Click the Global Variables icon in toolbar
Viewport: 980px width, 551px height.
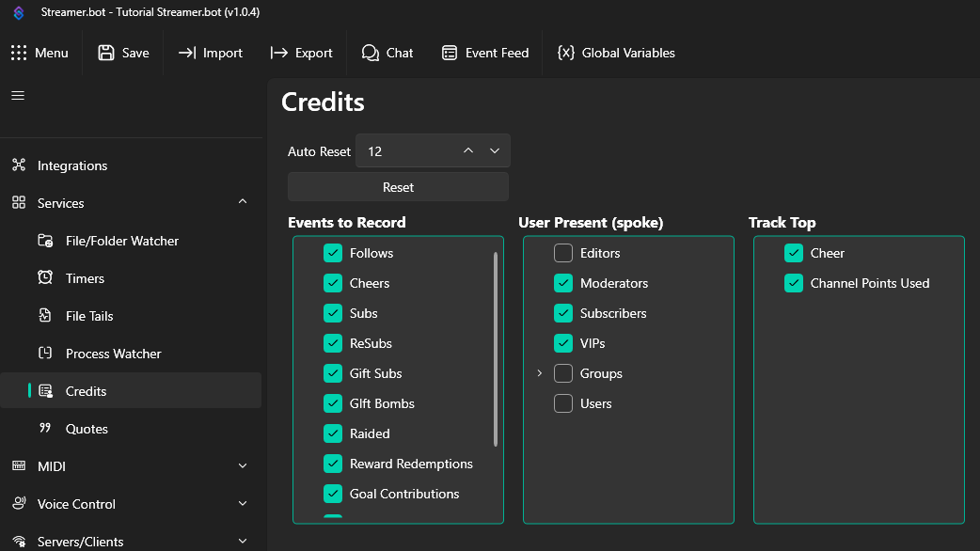(x=566, y=53)
